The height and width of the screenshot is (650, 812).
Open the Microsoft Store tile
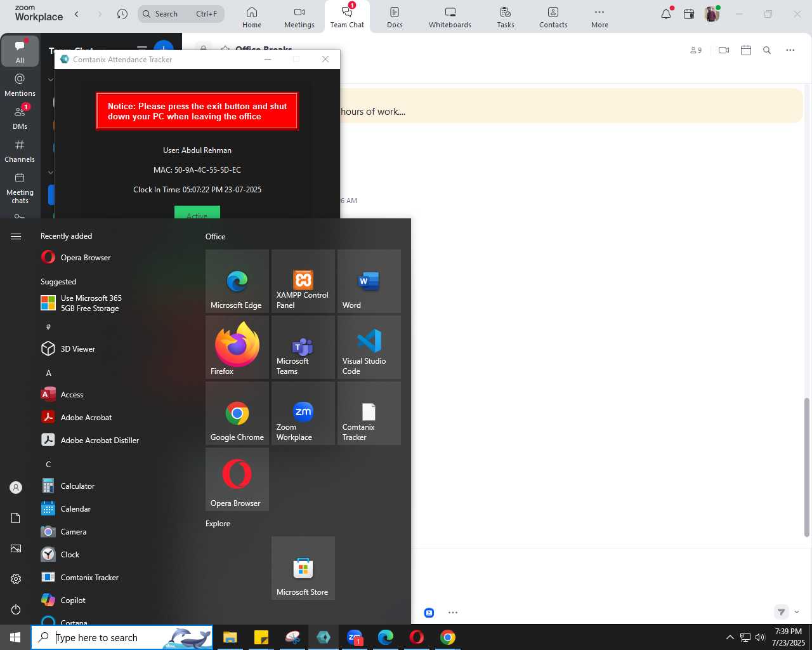[x=303, y=568]
